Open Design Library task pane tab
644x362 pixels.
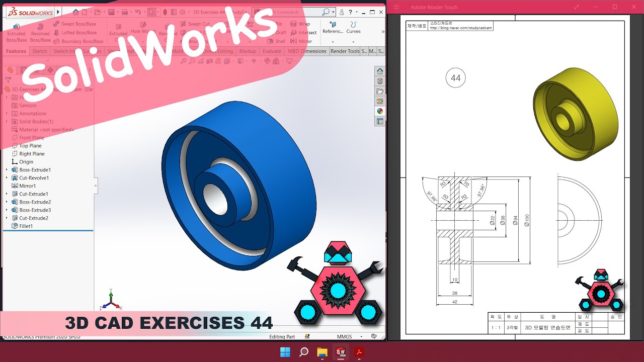[380, 81]
